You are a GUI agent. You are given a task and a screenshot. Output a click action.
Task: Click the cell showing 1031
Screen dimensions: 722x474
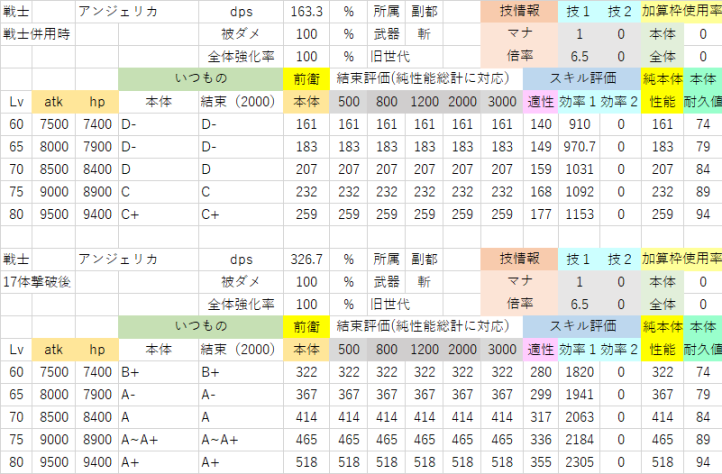pyautogui.click(x=579, y=170)
